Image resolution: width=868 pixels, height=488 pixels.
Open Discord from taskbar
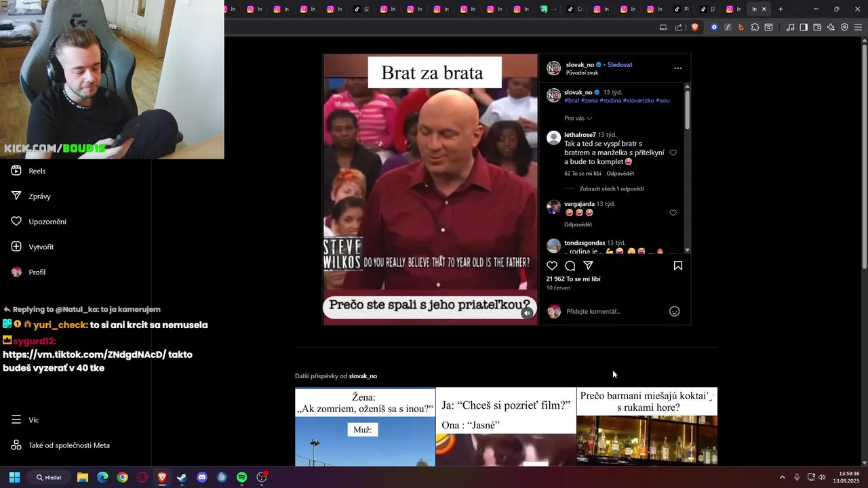(201, 477)
